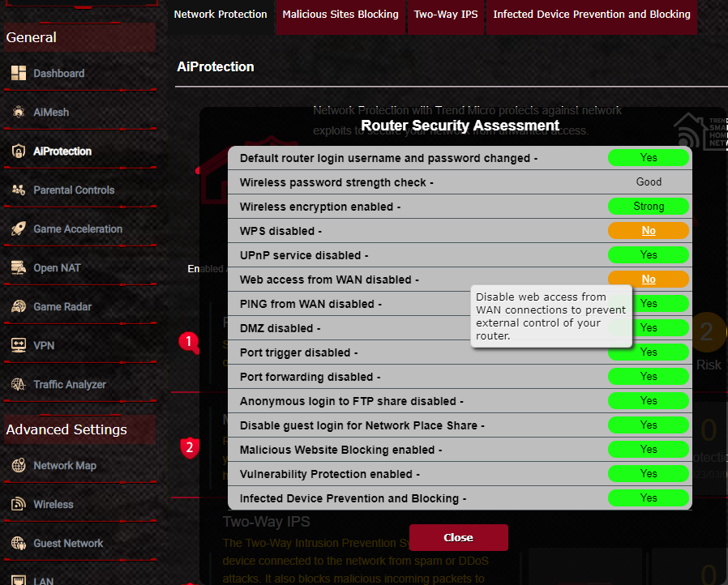Click the AiProtection page heading
This screenshot has width=728, height=585.
[216, 66]
